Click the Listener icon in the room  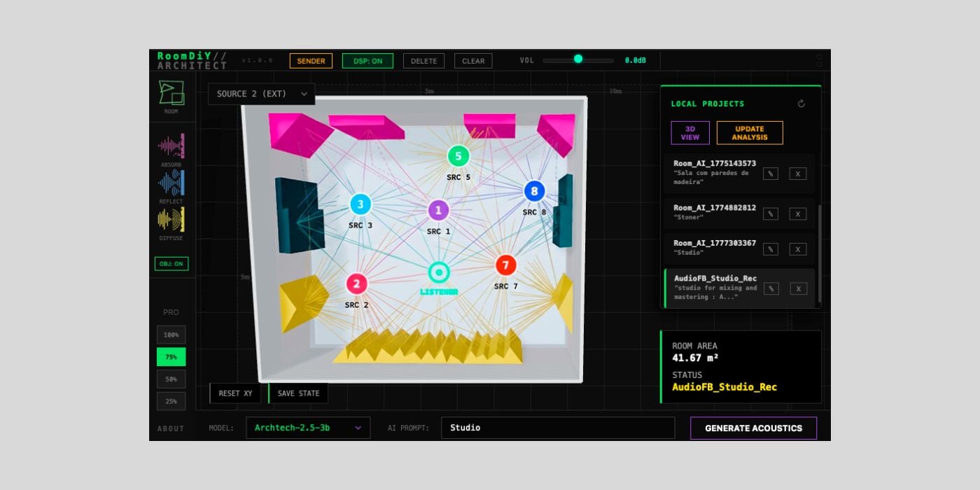[439, 272]
